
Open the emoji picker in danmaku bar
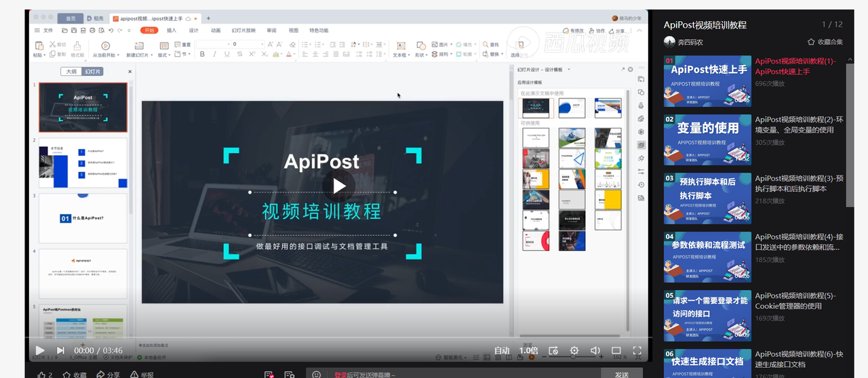tap(316, 374)
